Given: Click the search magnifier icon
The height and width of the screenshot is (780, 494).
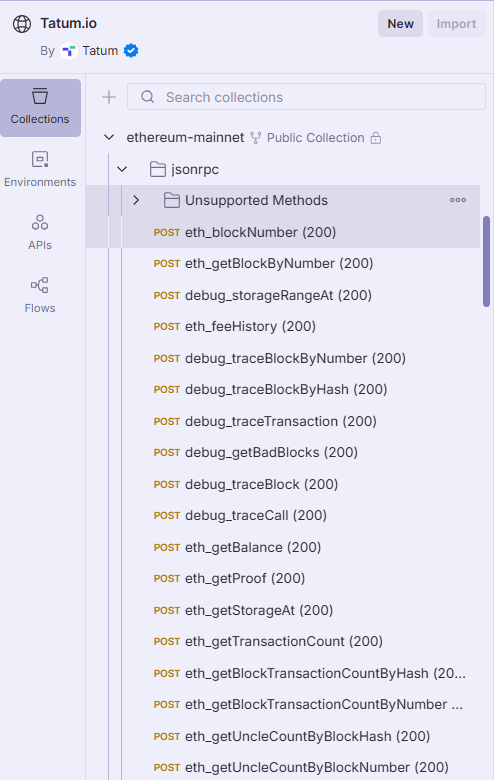Looking at the screenshot, I should [148, 97].
